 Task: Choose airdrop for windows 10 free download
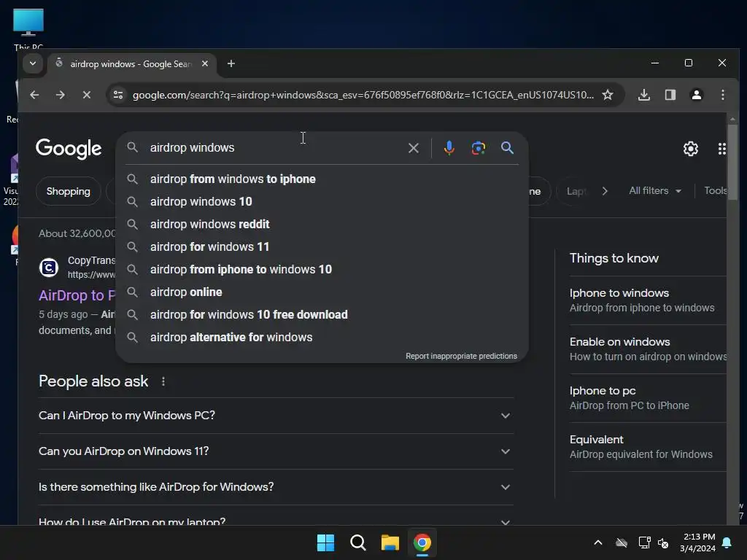point(322,315)
